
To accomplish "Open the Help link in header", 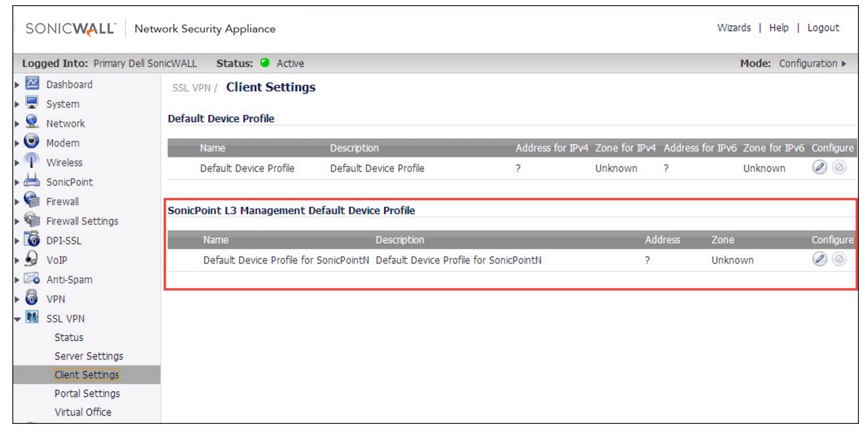I will (x=779, y=28).
